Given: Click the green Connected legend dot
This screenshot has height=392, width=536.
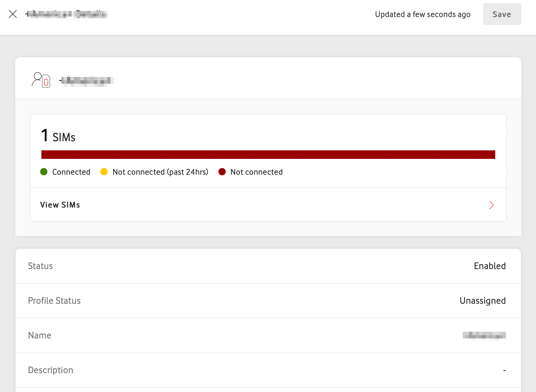Looking at the screenshot, I should [x=44, y=172].
